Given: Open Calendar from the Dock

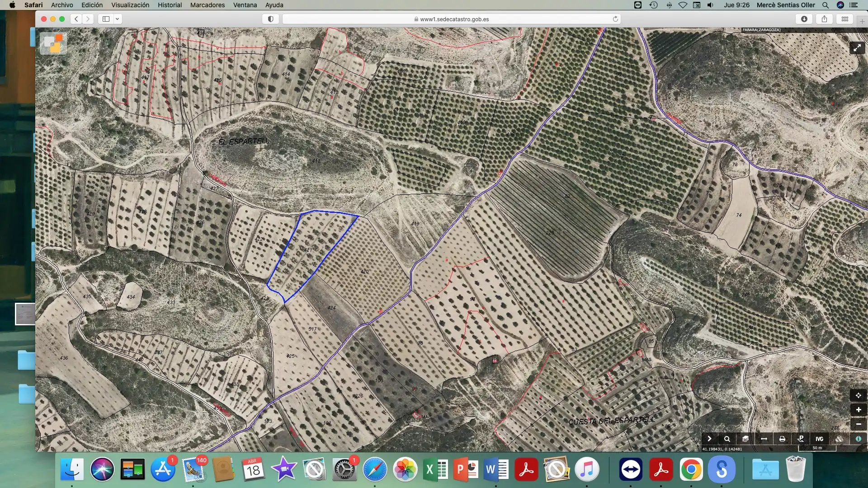Looking at the screenshot, I should coord(254,469).
